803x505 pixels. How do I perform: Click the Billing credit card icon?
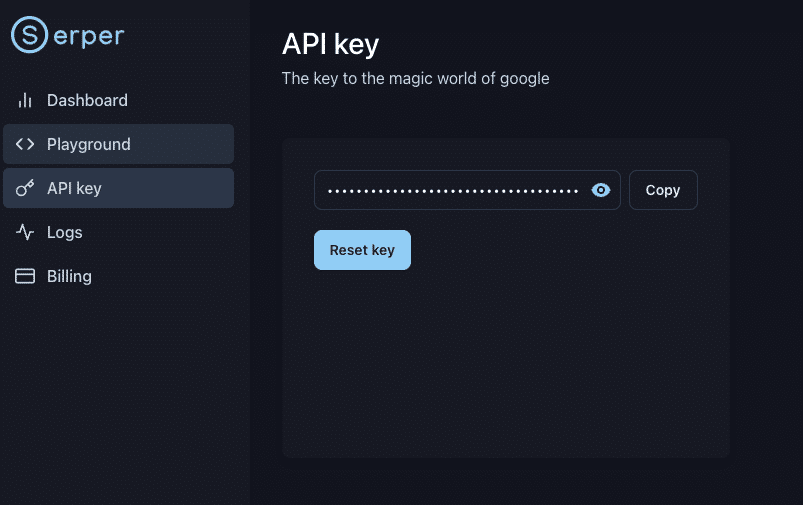[25, 276]
